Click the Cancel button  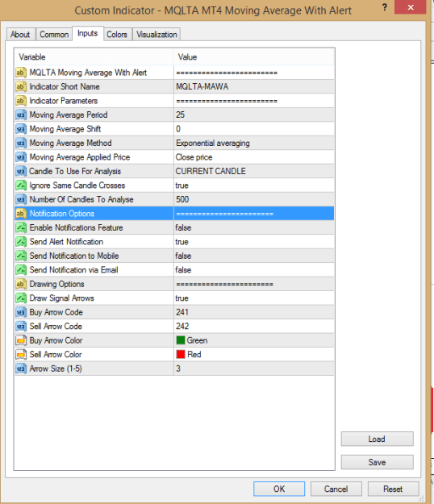[x=336, y=489]
